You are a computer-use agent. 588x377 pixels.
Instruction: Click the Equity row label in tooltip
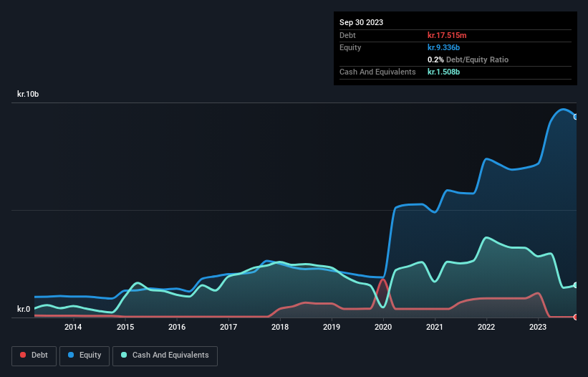(x=350, y=47)
